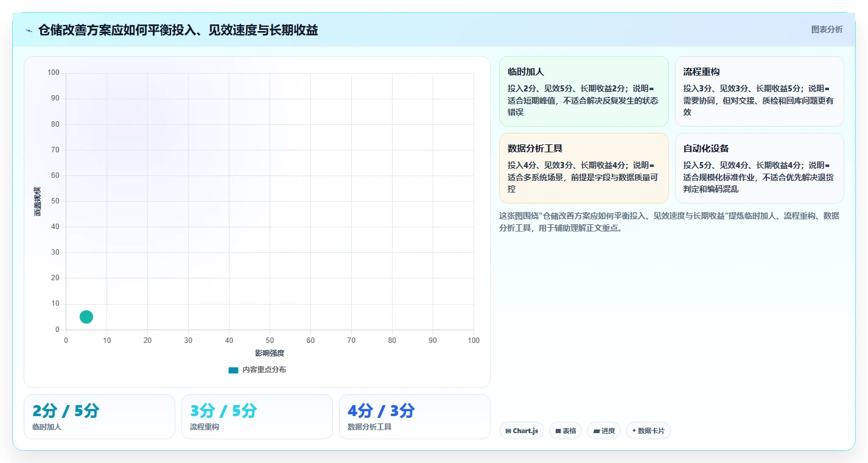Click the 2分 / 5分 stat card
Viewport: 868px width, 463px height.
(99, 417)
